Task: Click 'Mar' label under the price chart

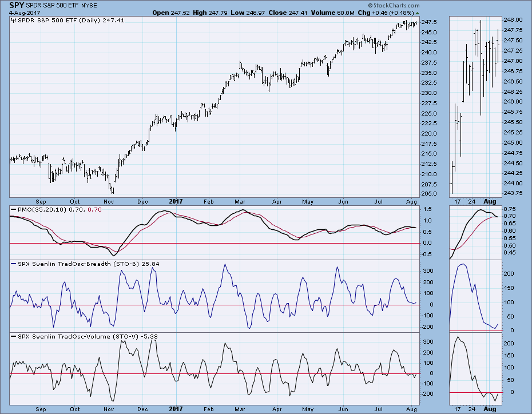Action: click(240, 201)
